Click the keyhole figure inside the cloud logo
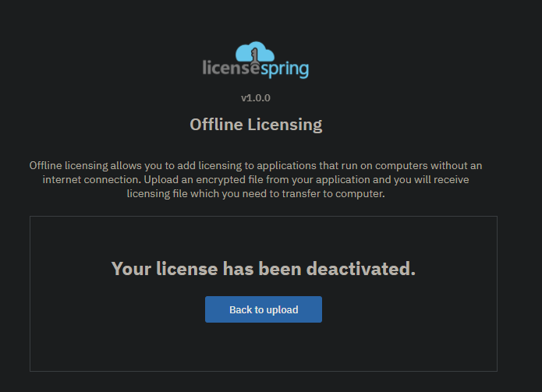Image resolution: width=542 pixels, height=392 pixels. (256, 55)
